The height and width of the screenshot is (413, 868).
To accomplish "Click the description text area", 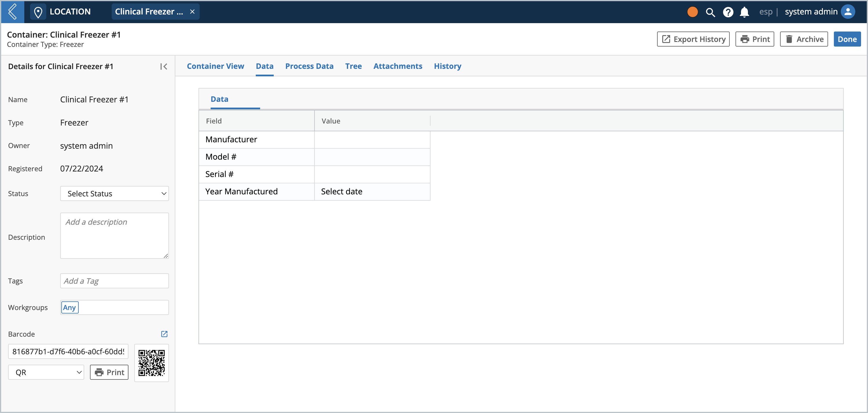I will (x=115, y=235).
